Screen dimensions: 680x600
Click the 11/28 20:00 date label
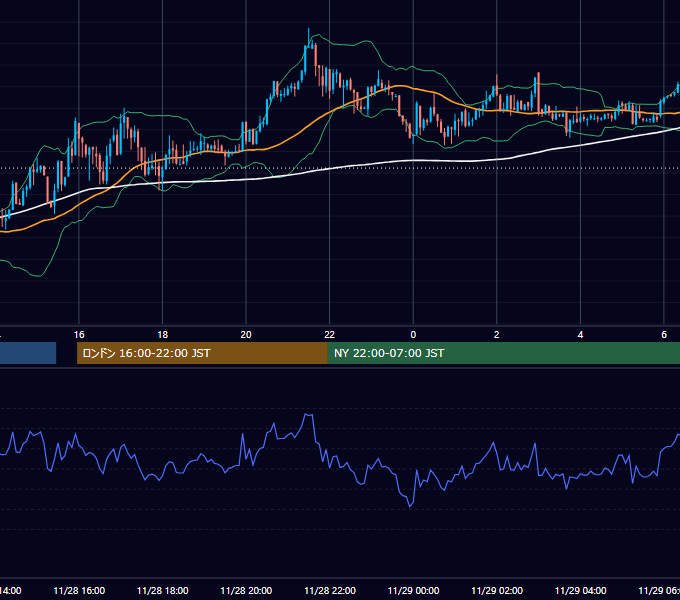click(246, 591)
